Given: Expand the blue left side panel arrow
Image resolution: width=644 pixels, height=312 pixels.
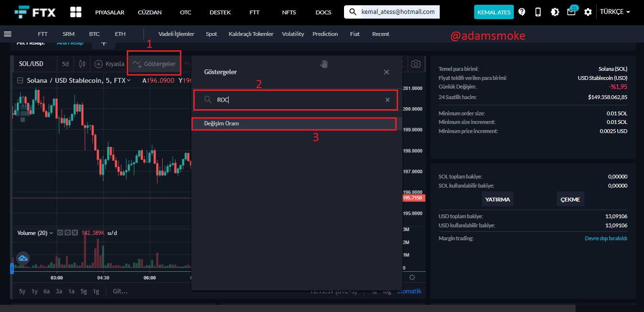Looking at the screenshot, I should 12,268.
